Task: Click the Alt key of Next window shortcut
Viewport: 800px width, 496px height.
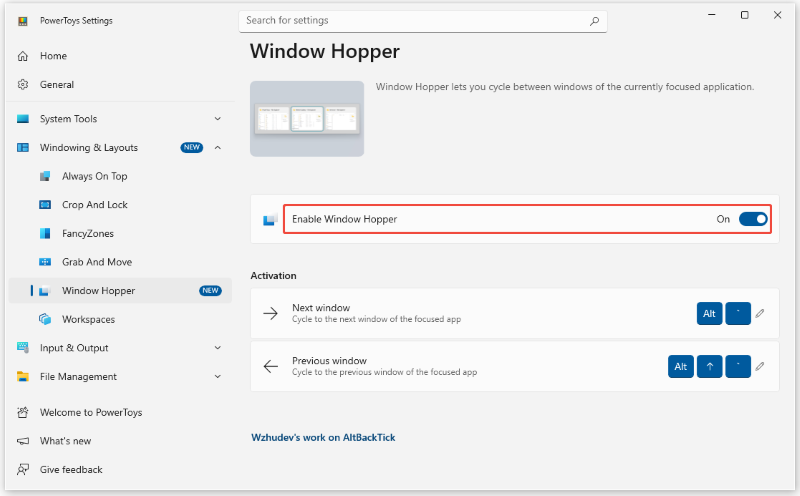Action: click(709, 313)
